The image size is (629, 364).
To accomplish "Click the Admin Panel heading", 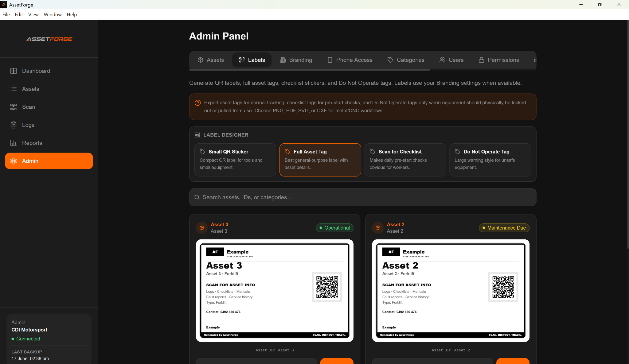I will click(x=219, y=36).
